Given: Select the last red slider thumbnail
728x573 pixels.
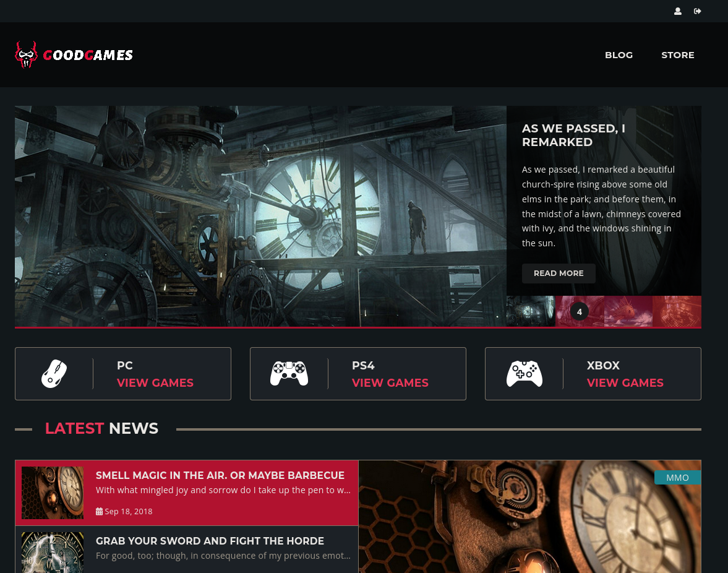Looking at the screenshot, I should 677,311.
